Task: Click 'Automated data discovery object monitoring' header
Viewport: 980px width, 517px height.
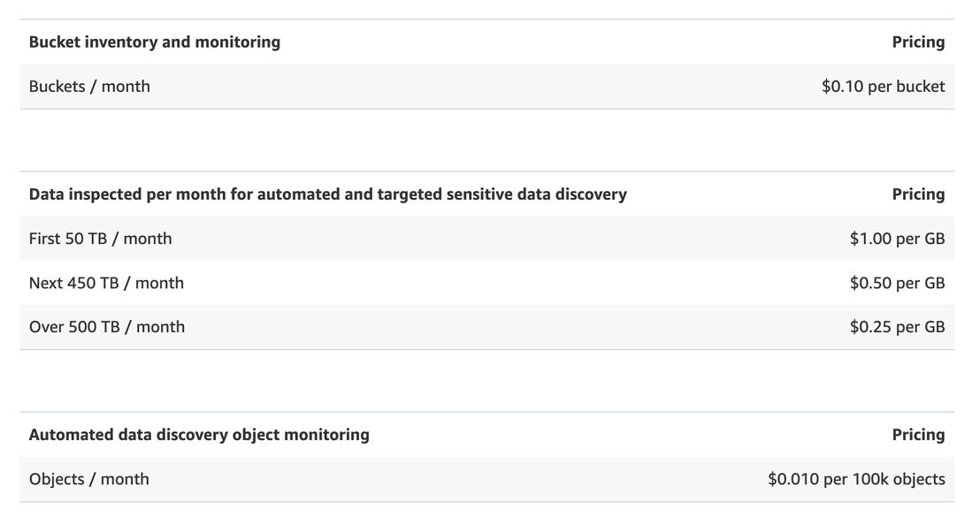Action: click(x=199, y=435)
